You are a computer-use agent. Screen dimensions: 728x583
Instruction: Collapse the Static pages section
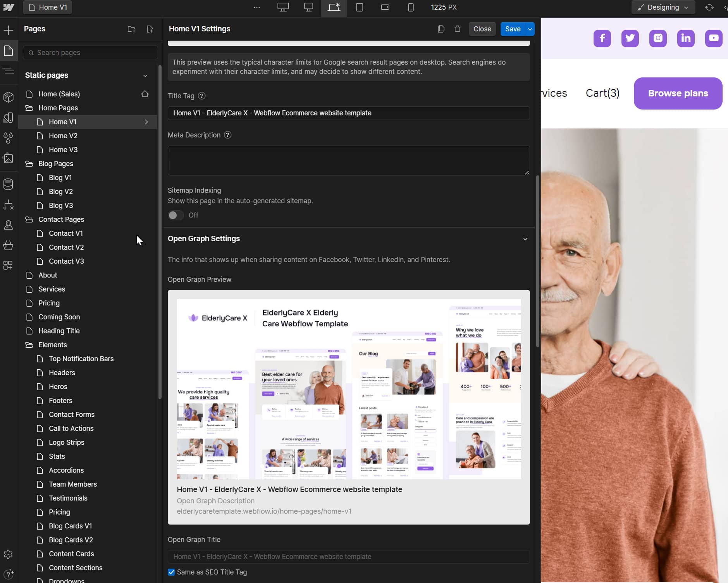coord(145,75)
